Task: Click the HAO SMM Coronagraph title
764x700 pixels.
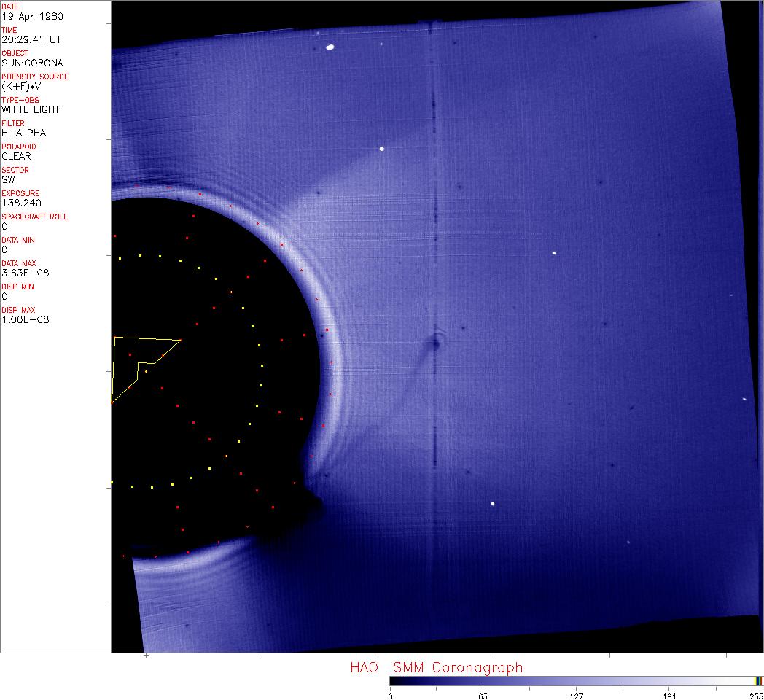Action: coord(436,667)
